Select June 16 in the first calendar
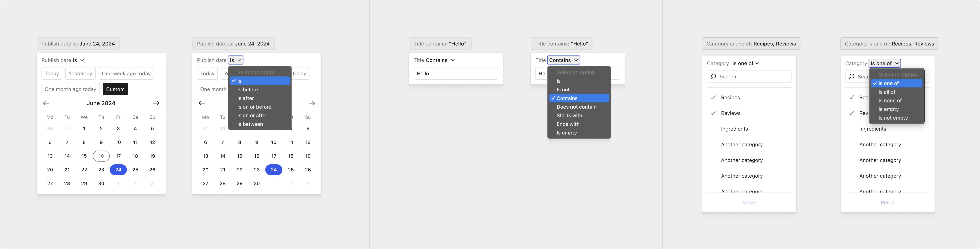Image resolution: width=980 pixels, height=249 pixels. pos(101,156)
